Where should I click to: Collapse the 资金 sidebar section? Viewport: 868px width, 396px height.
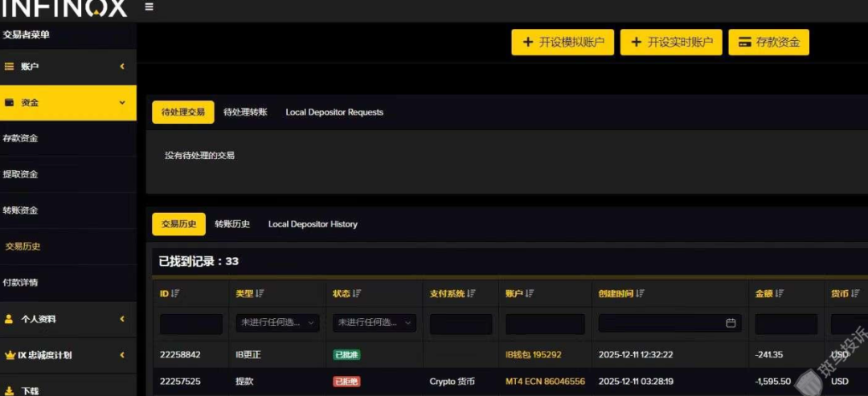tap(68, 103)
